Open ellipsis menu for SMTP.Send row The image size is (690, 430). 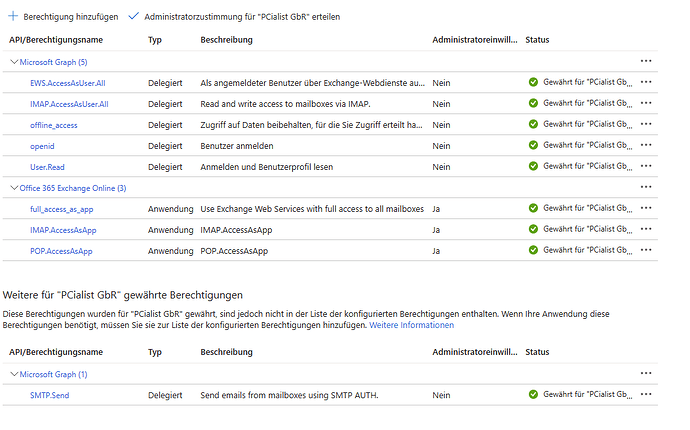point(646,394)
